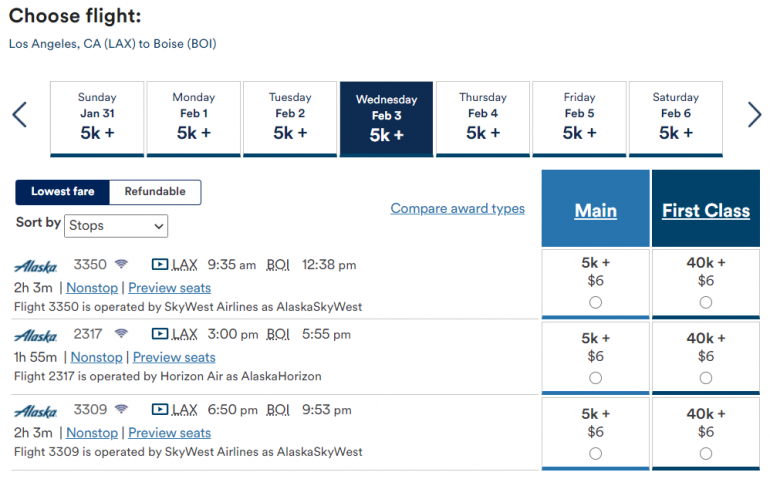This screenshot has width=770, height=479.
Task: Click the entertainment icon for flight 3309
Action: click(x=159, y=410)
